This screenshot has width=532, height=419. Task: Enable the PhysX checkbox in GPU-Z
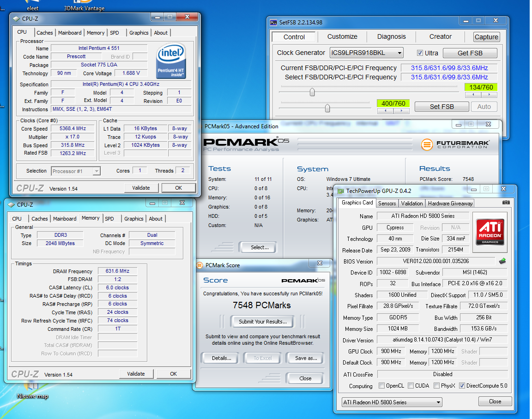point(437,385)
